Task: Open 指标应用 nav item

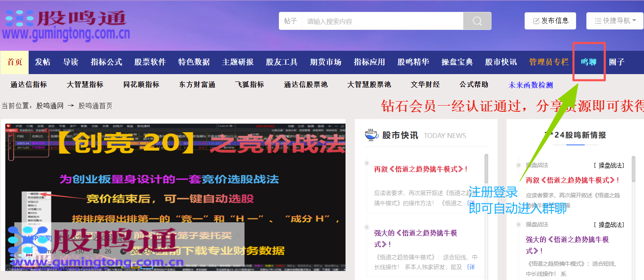Action: coord(369,62)
